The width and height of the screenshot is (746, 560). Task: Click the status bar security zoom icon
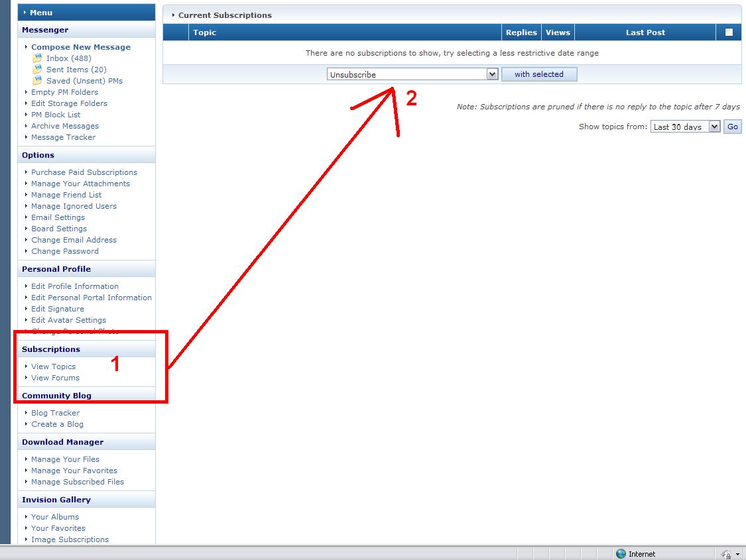pyautogui.click(x=726, y=554)
